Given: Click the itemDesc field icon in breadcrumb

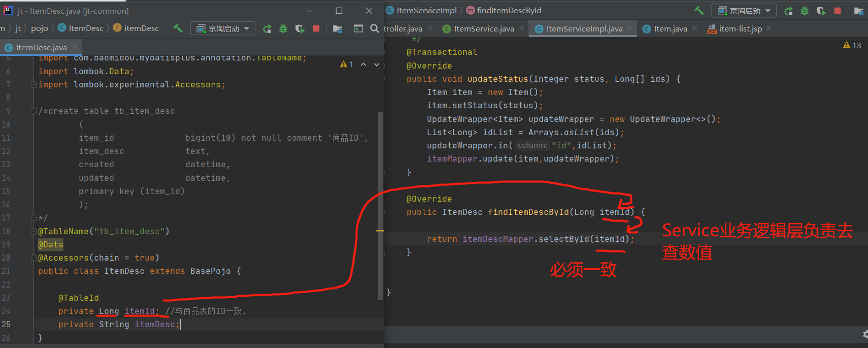Looking at the screenshot, I should pos(117,28).
